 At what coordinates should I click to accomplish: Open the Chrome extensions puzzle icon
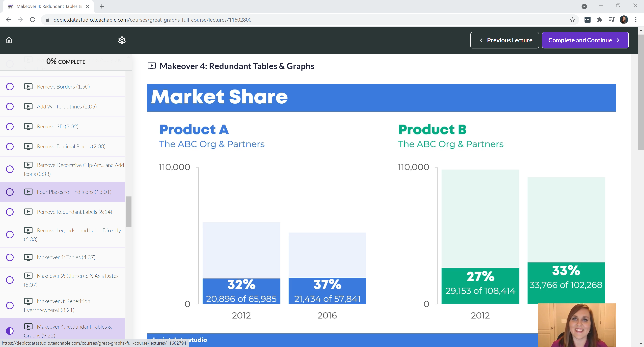[600, 20]
